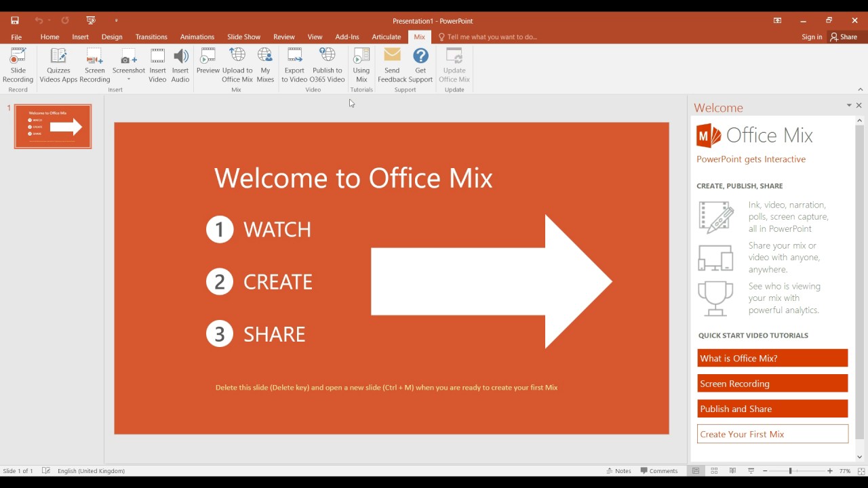Adjust the zoom slider handle

790,471
